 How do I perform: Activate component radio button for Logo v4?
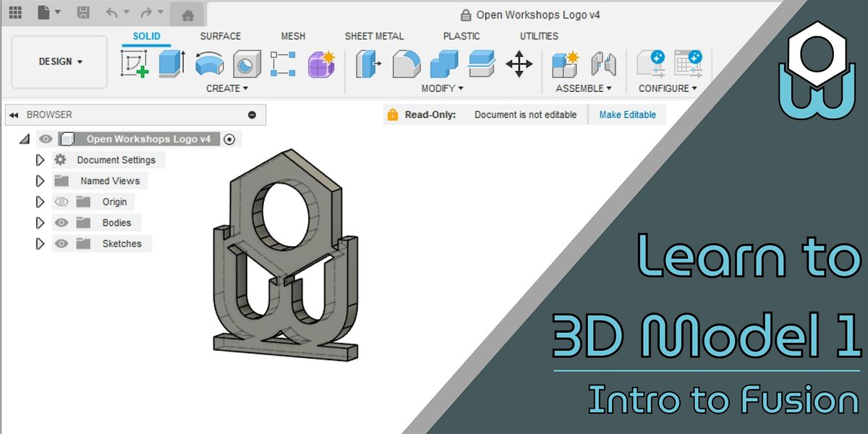point(230,139)
